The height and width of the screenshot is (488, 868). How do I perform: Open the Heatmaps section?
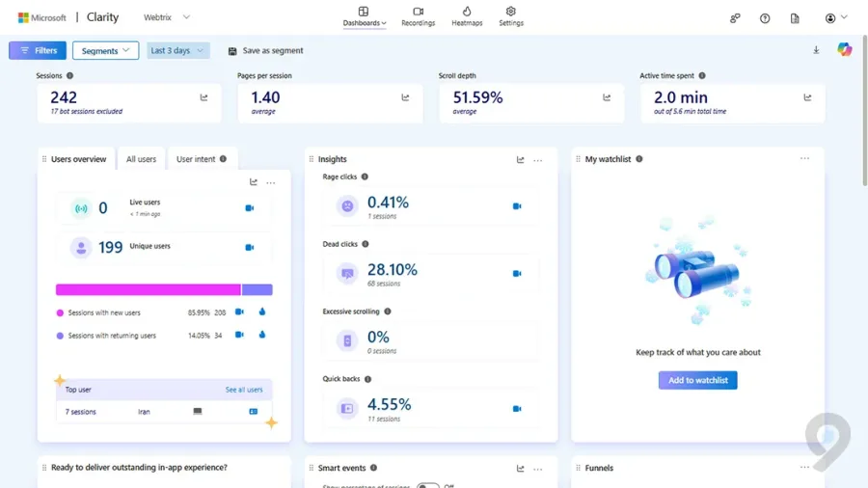pyautogui.click(x=467, y=16)
